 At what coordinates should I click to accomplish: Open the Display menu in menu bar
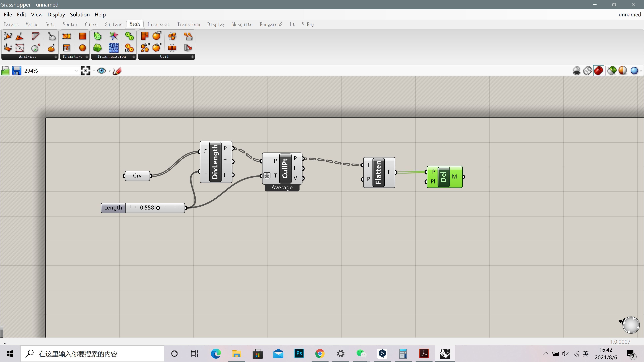tap(56, 14)
